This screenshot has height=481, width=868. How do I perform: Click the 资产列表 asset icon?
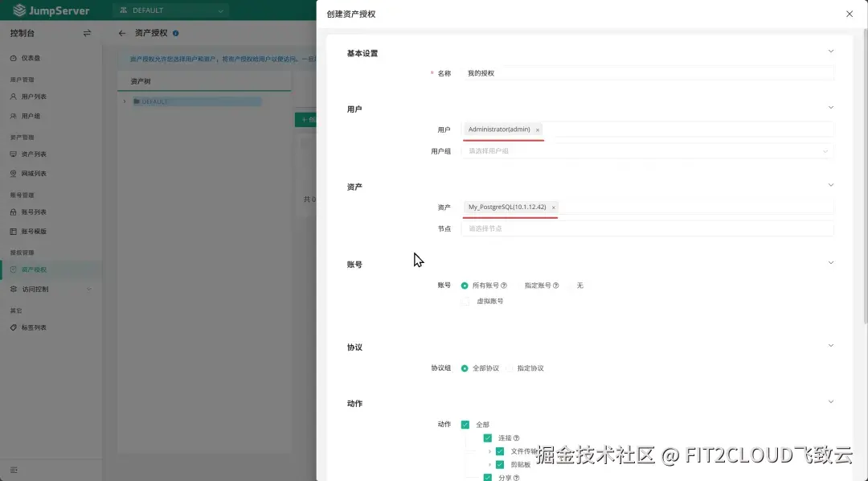click(14, 154)
